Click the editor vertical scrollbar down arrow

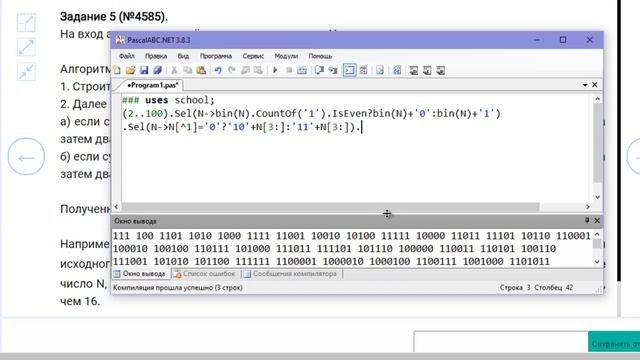coord(597,197)
